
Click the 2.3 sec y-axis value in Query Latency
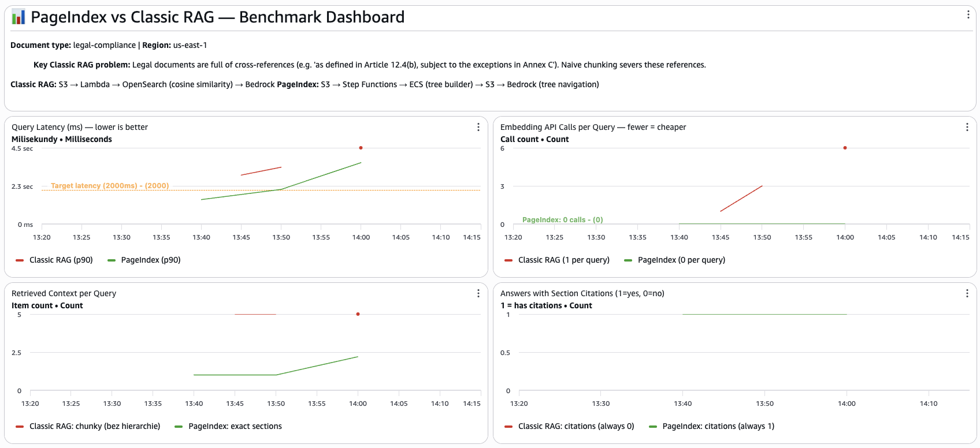pyautogui.click(x=22, y=186)
